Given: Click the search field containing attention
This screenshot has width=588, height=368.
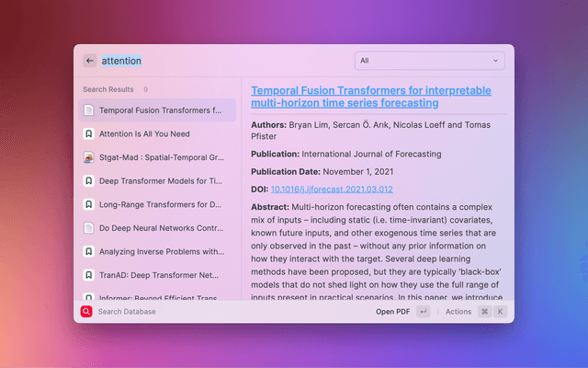Looking at the screenshot, I should pyautogui.click(x=220, y=61).
